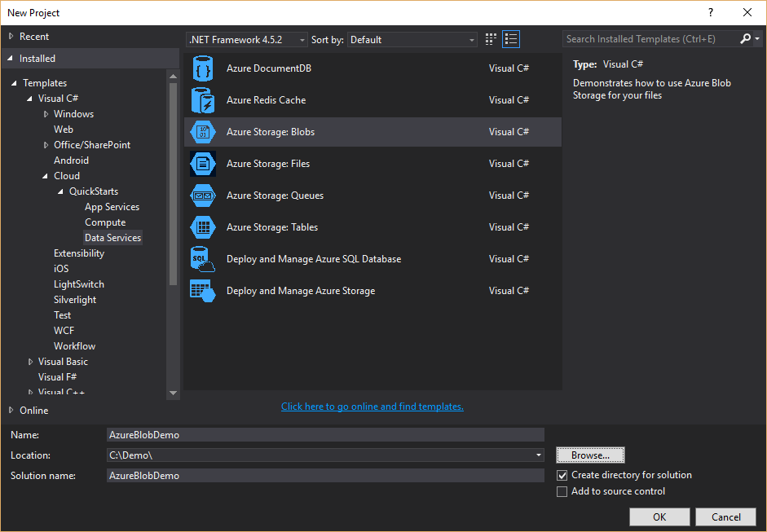
Task: Select the Compute tree item
Action: [x=105, y=222]
